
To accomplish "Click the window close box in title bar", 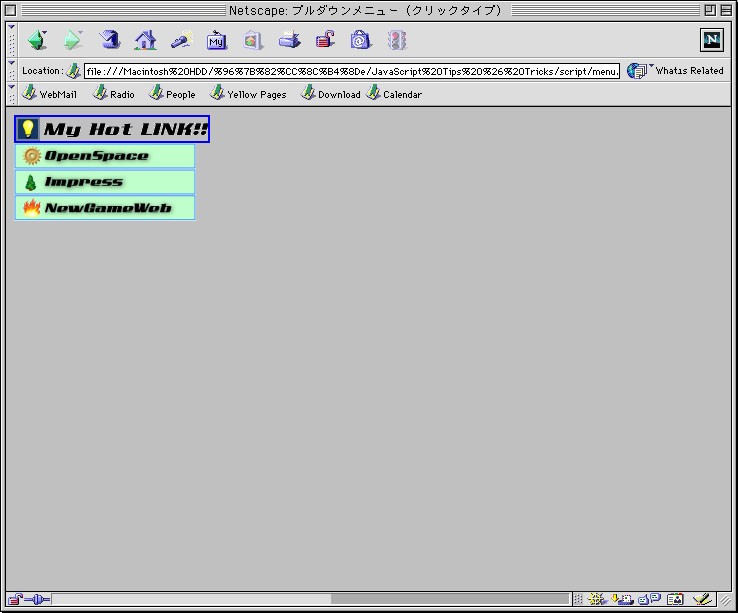I will click(x=10, y=10).
